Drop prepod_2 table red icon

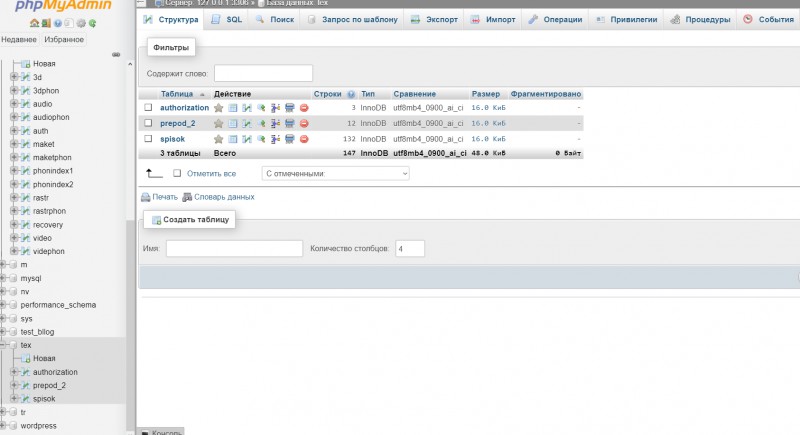pyautogui.click(x=304, y=123)
